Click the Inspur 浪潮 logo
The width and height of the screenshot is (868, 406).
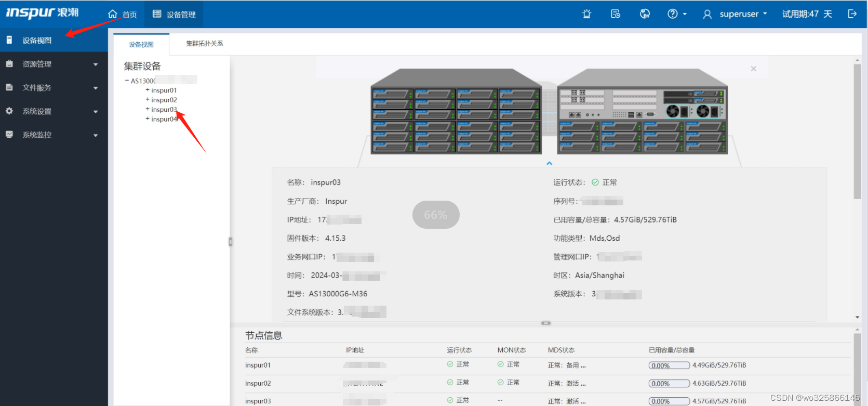[x=42, y=13]
